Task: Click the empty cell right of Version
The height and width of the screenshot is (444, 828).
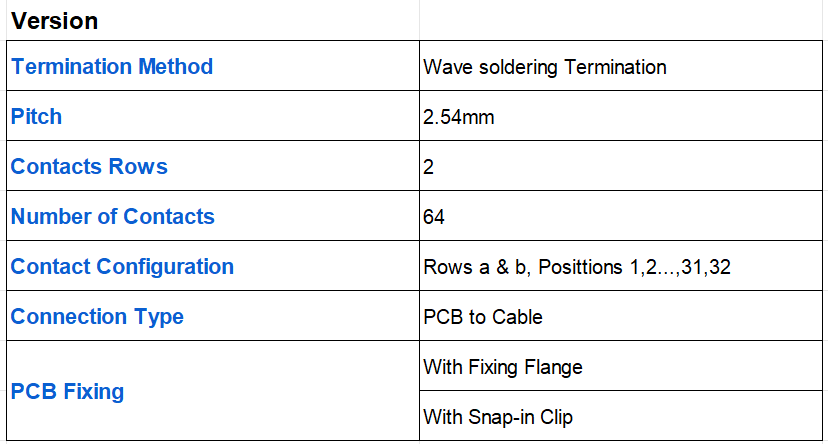Action: (x=621, y=20)
